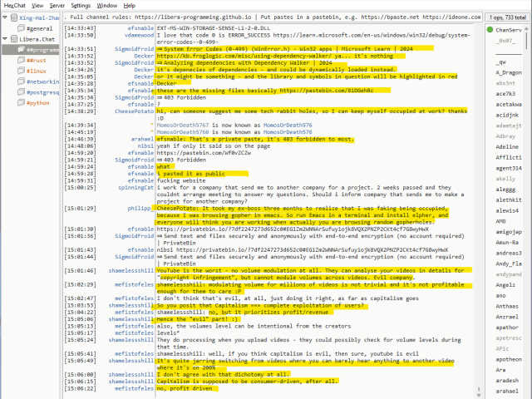Screen dimensions: 532x399
Task: Open the Settings menu
Action: [x=81, y=5]
